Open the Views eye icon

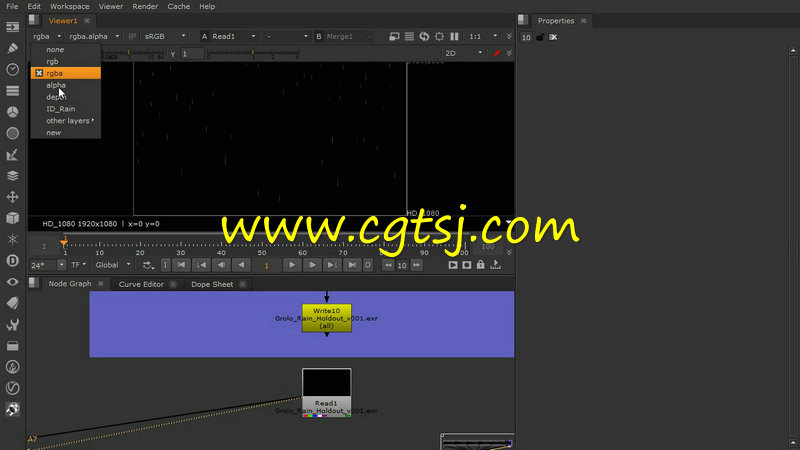[12, 282]
